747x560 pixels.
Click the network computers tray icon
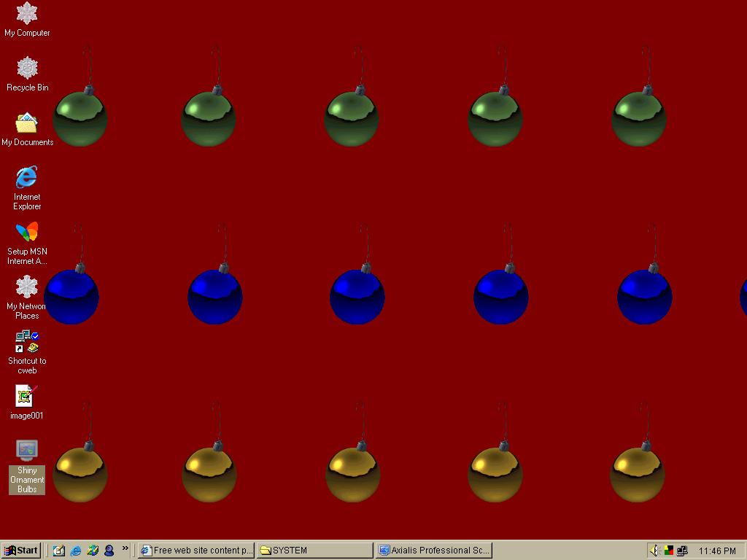click(682, 551)
